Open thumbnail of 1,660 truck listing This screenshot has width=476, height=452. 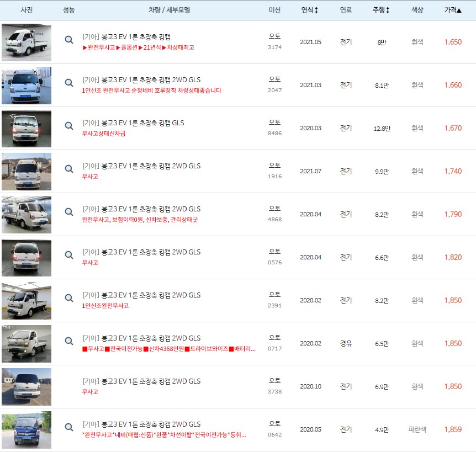(x=27, y=86)
